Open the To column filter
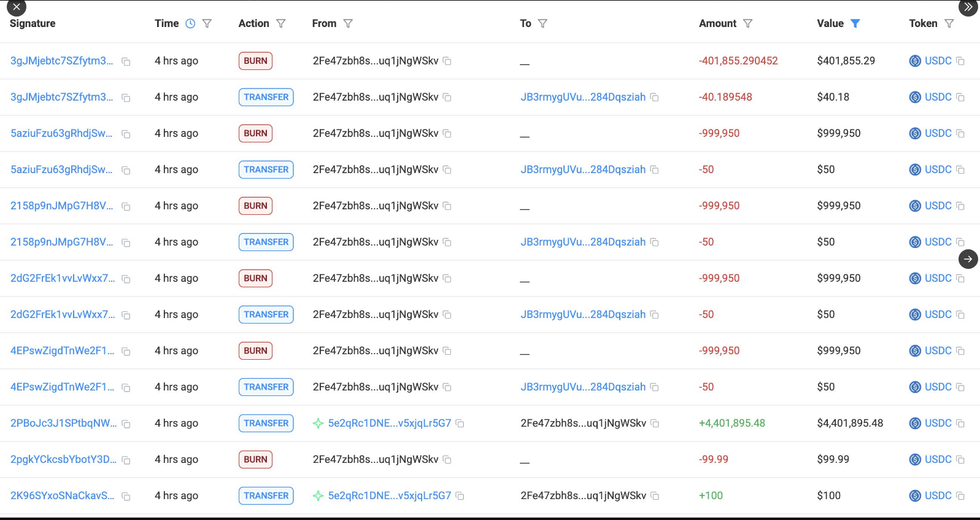This screenshot has height=520, width=980. click(542, 23)
